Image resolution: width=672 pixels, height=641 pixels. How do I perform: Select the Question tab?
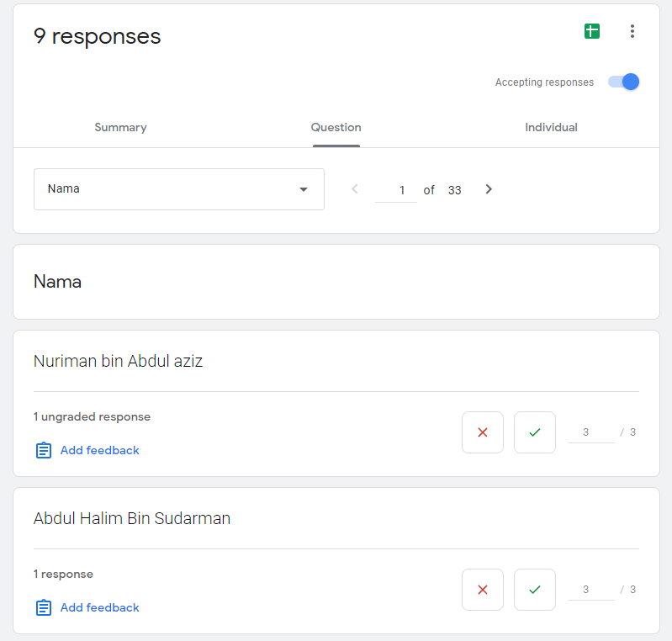coord(336,128)
